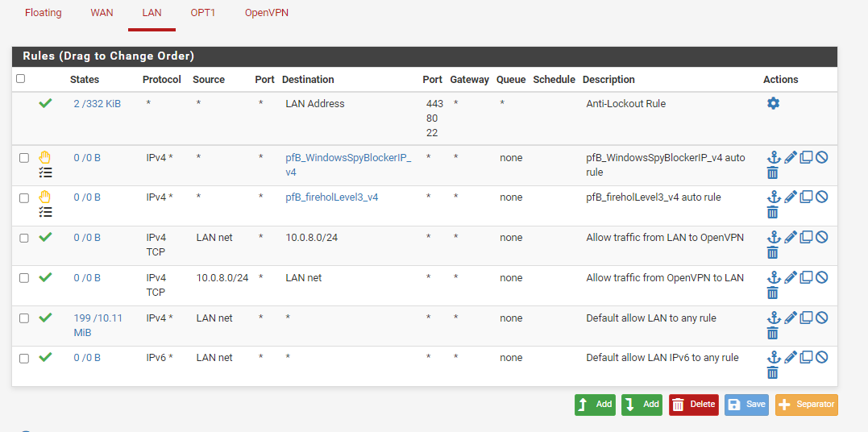Trash the pfB_fireholLevel3_v4 auto rule
The image size is (868, 432).
click(x=773, y=213)
